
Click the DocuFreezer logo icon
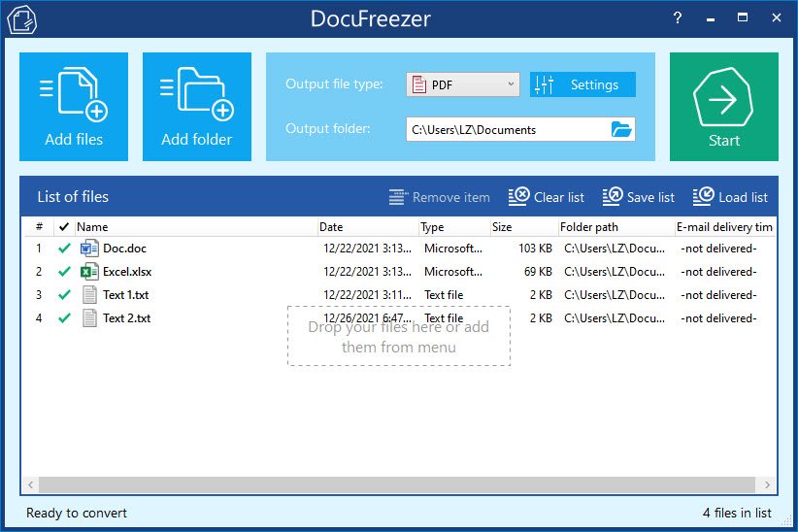click(x=22, y=19)
